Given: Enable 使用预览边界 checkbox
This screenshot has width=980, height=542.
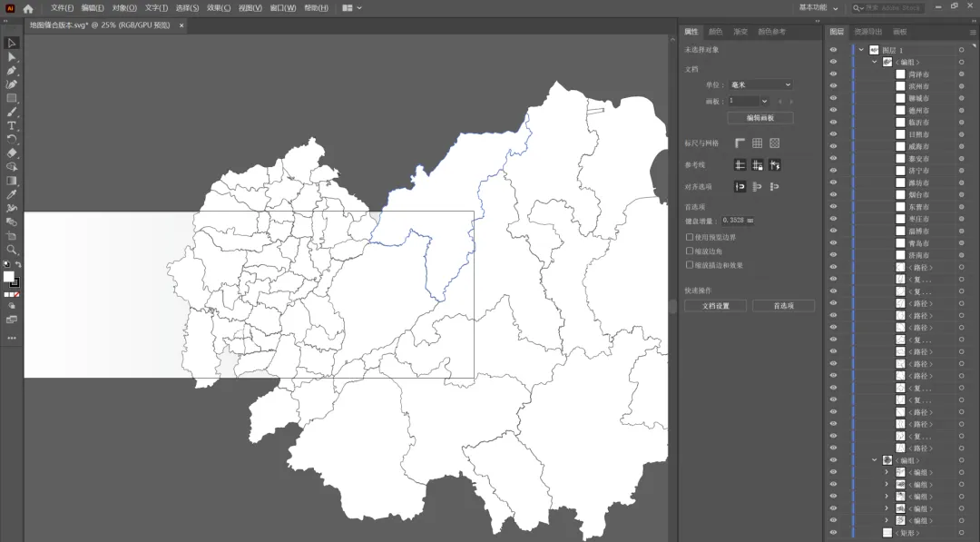Looking at the screenshot, I should pos(690,237).
